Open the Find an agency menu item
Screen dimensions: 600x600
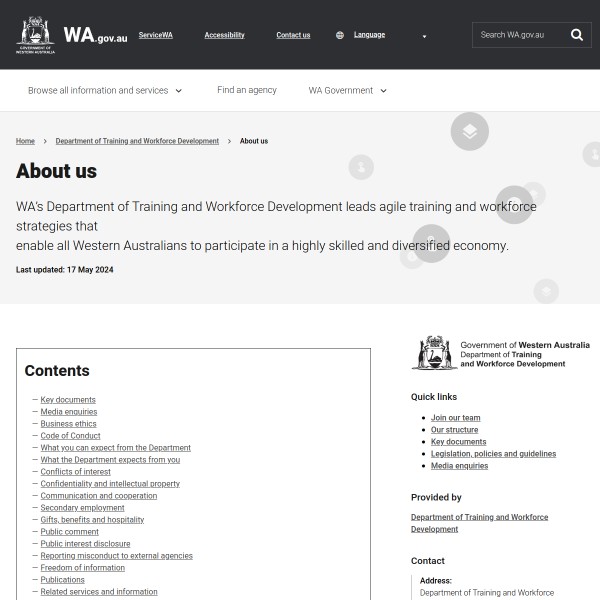247,90
